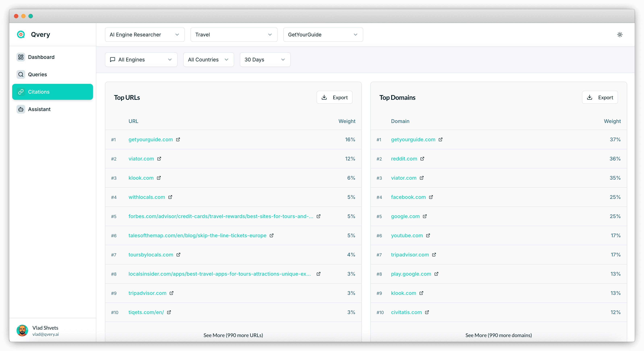Open external link icon beside facebook.com
This screenshot has height=351, width=644.
pos(431,197)
